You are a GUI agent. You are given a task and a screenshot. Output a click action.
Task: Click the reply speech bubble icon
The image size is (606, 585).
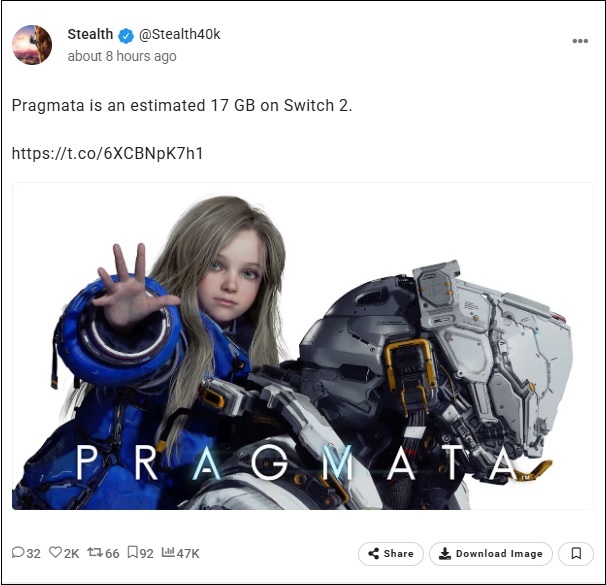(x=18, y=553)
